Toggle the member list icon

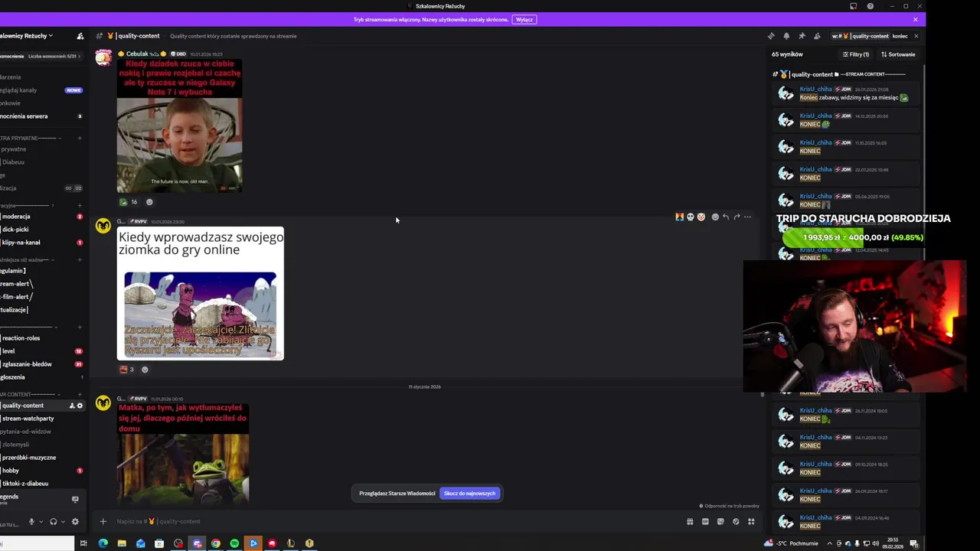[x=817, y=36]
